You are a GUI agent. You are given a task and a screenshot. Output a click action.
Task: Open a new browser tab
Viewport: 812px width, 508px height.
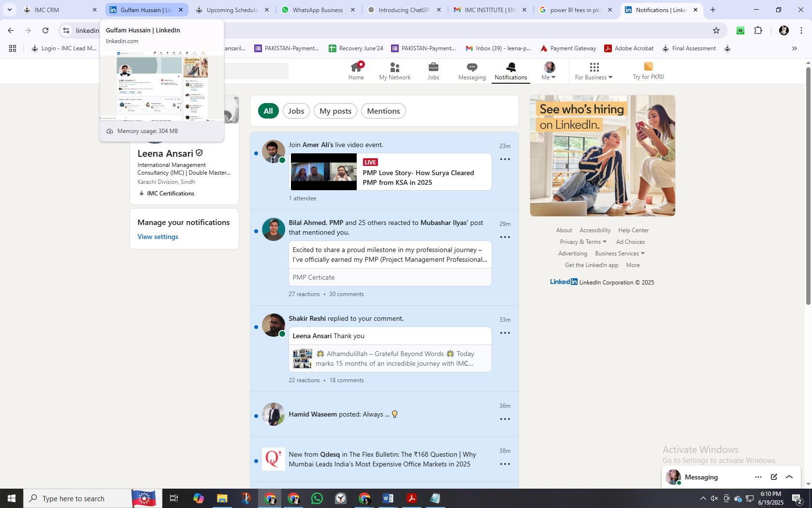pos(712,10)
